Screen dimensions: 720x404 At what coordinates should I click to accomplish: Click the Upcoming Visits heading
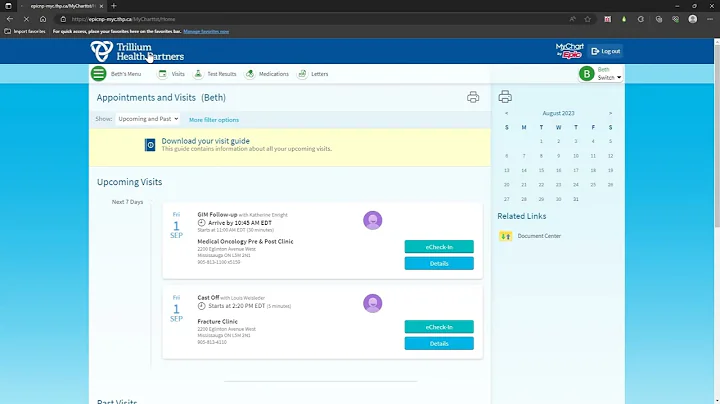pyautogui.click(x=129, y=182)
